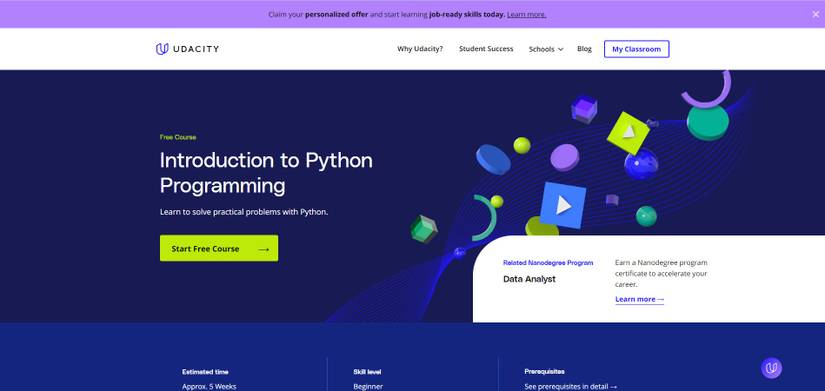The image size is (825, 391).
Task: Click the Free Course label
Action: 178,137
